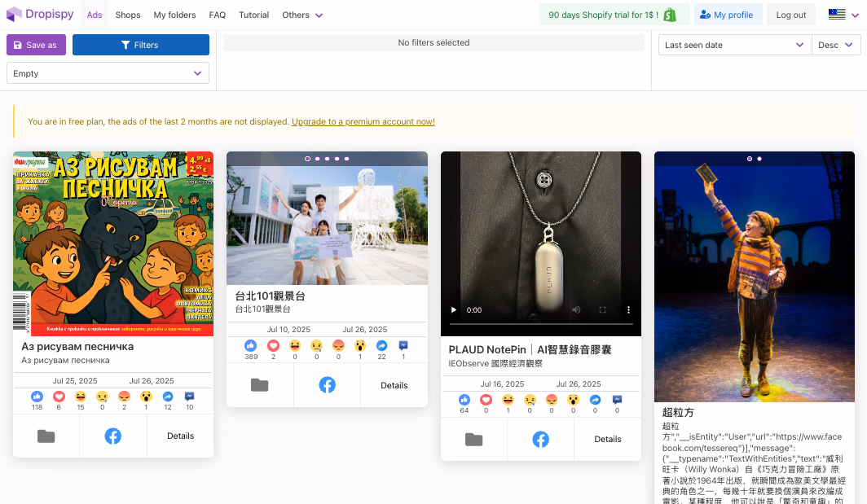
Task: Open My profile
Action: [728, 15]
